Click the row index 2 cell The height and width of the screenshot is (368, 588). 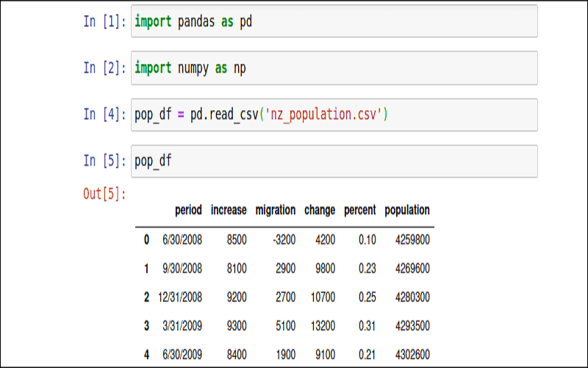tap(146, 297)
